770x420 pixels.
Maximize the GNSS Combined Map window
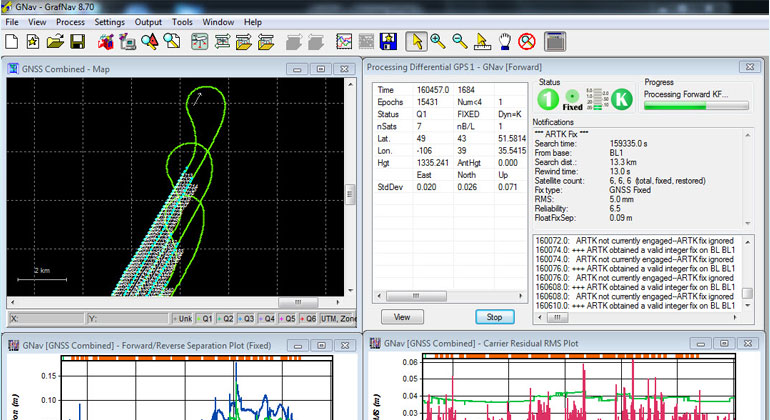coord(321,69)
